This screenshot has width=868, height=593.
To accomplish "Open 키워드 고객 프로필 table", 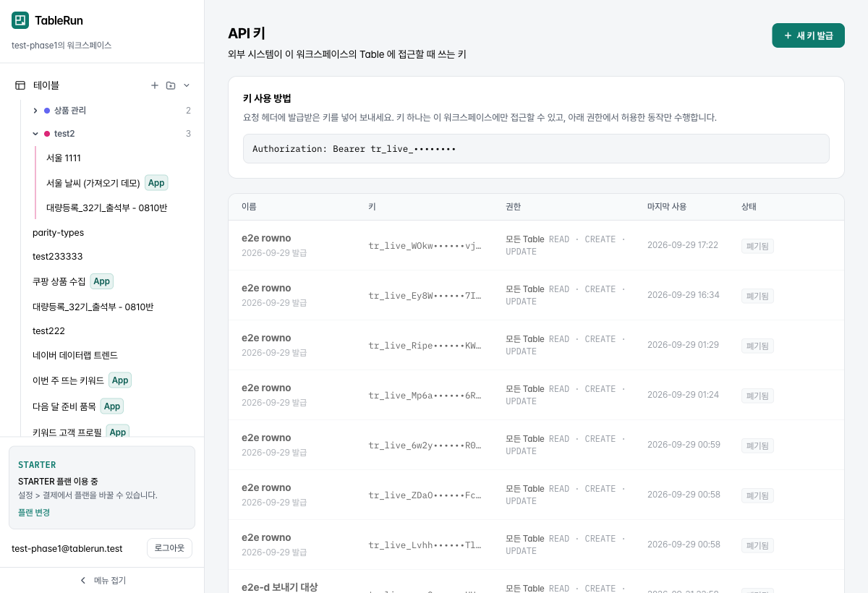I will [x=67, y=432].
